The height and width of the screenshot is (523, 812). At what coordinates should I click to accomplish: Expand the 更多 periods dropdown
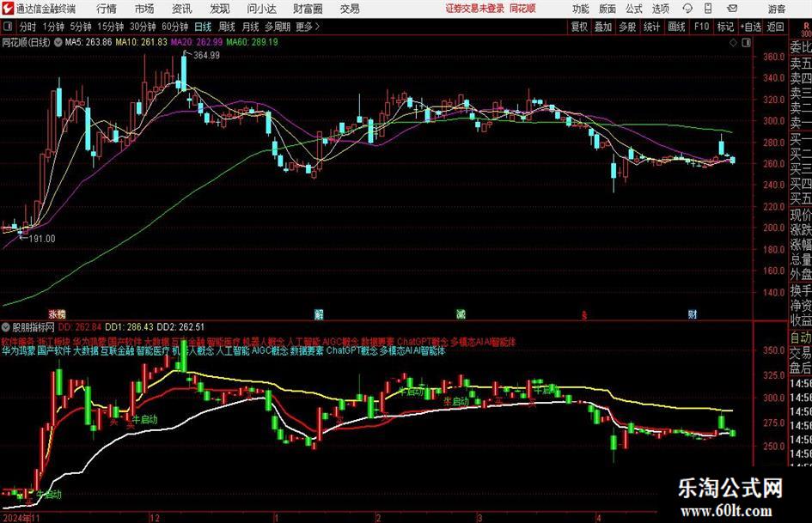(308, 27)
